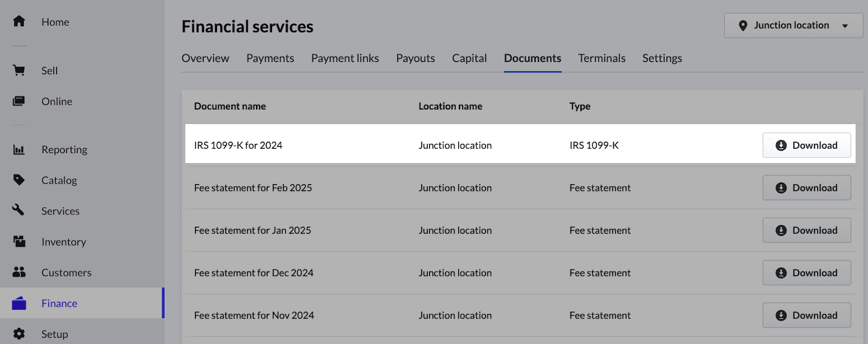Select the Capital tab
This screenshot has height=344, width=868.
pyautogui.click(x=469, y=58)
